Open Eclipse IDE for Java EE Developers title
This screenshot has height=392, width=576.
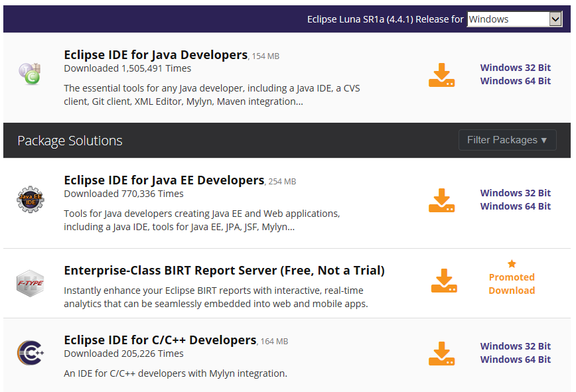click(164, 180)
